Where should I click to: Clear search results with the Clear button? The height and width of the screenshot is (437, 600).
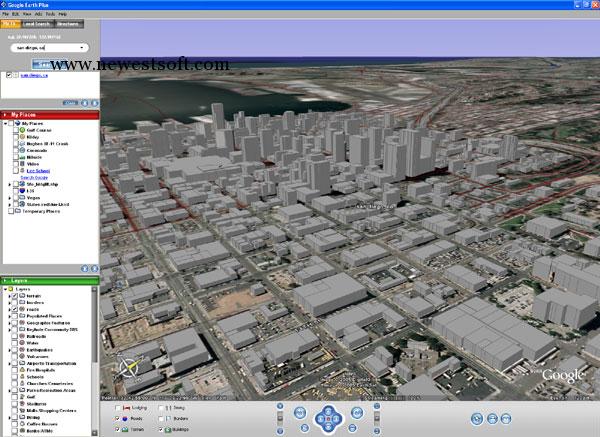(x=70, y=103)
